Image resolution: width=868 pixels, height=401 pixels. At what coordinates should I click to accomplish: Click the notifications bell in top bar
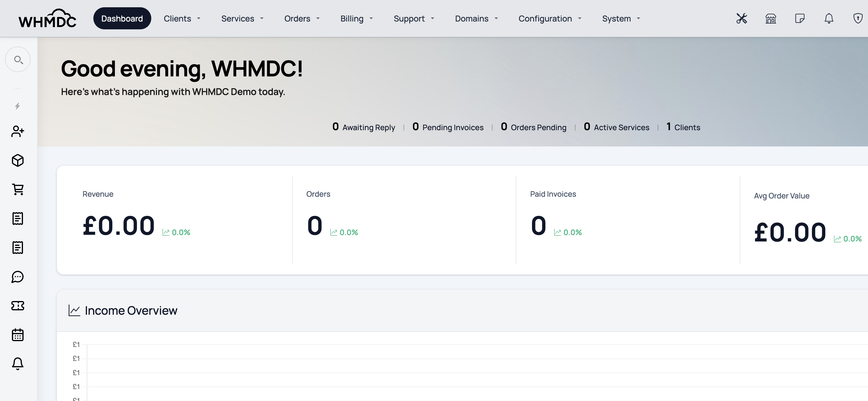click(x=828, y=19)
